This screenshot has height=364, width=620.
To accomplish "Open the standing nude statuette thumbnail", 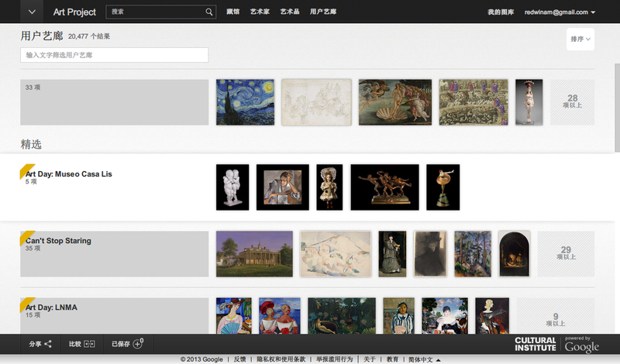I will click(529, 102).
